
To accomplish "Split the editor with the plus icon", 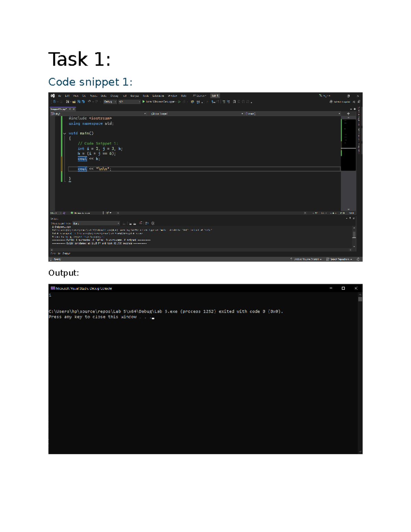I will tap(348, 114).
